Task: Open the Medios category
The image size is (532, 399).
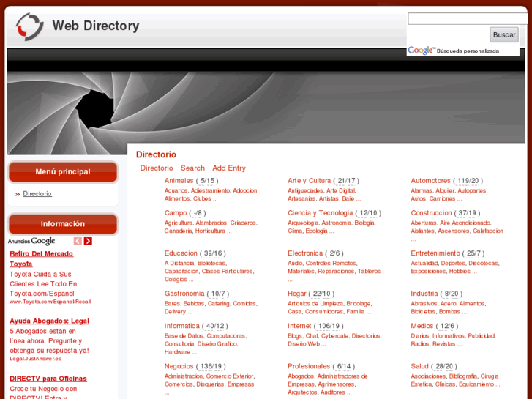Action: point(422,326)
